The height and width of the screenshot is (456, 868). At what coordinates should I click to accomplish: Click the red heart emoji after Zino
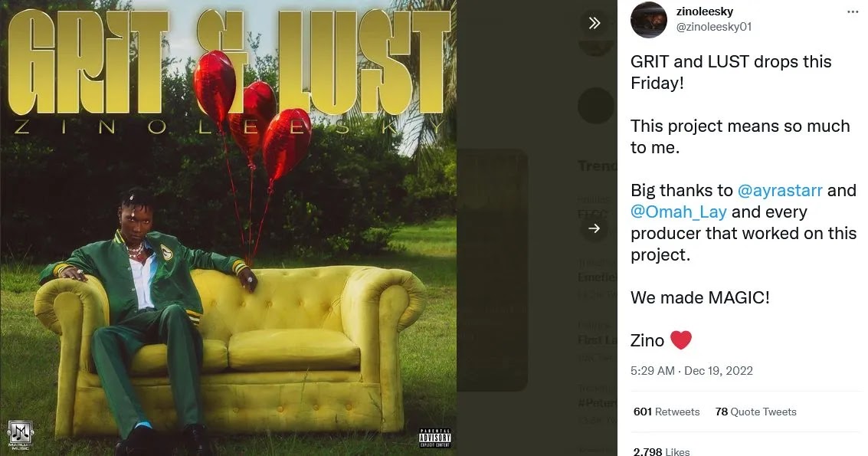tap(681, 340)
